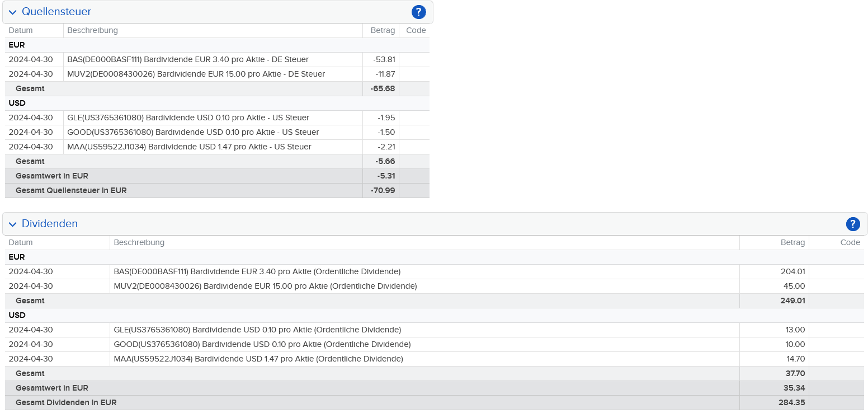Select BAS Ordentliche Dividende description row
Screen dimensions: 868x413
pyautogui.click(x=257, y=271)
